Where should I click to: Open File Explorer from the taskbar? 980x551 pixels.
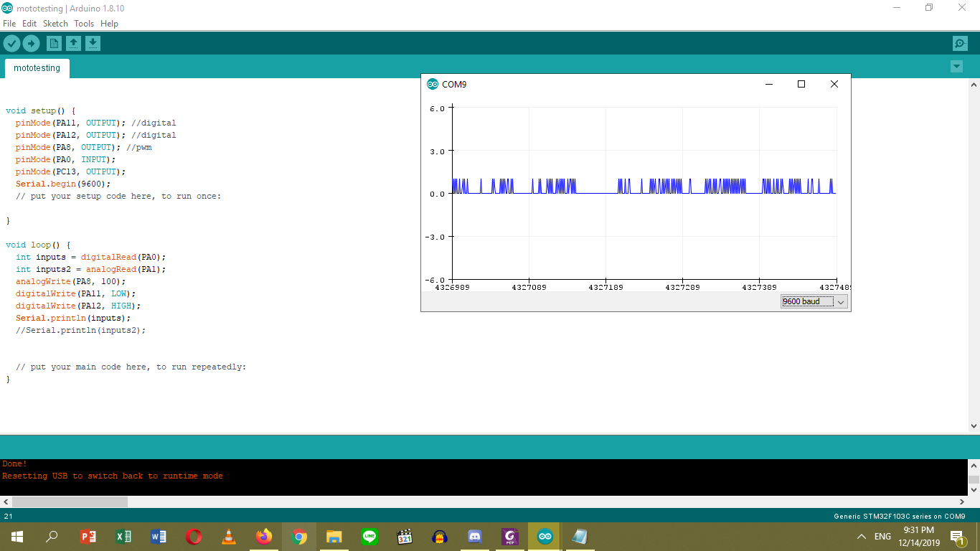point(334,537)
